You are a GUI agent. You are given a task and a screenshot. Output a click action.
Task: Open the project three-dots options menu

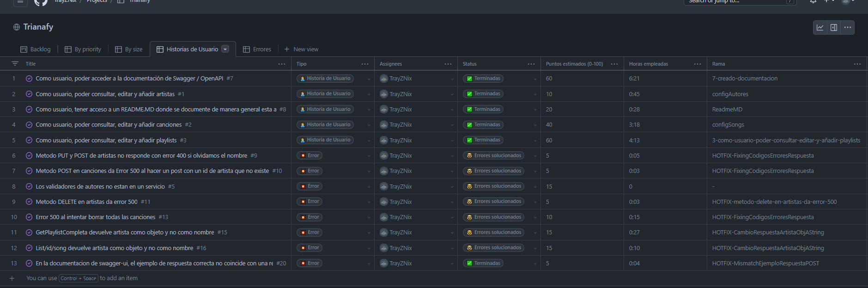pyautogui.click(x=848, y=27)
